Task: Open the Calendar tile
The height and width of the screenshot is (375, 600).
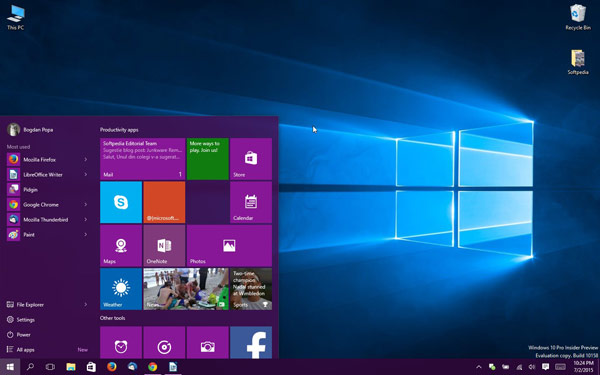Action: click(251, 202)
